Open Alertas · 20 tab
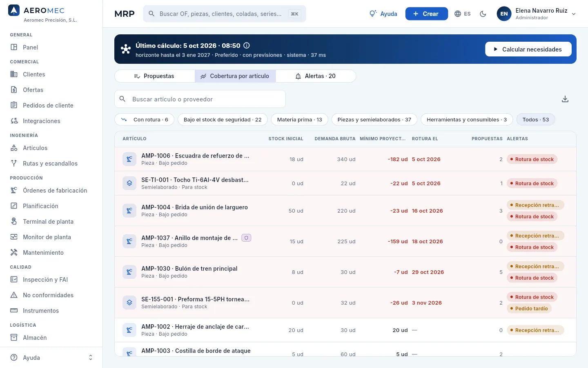This screenshot has height=368, width=588. (x=316, y=76)
